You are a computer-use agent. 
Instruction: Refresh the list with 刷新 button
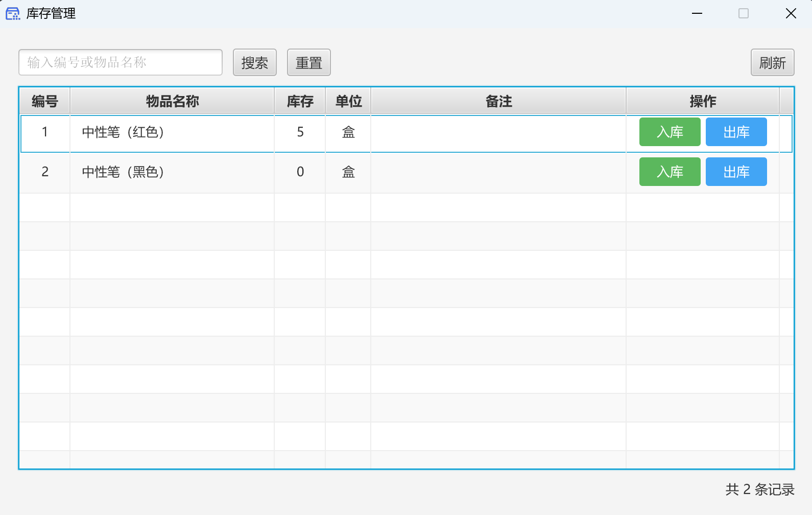(772, 63)
